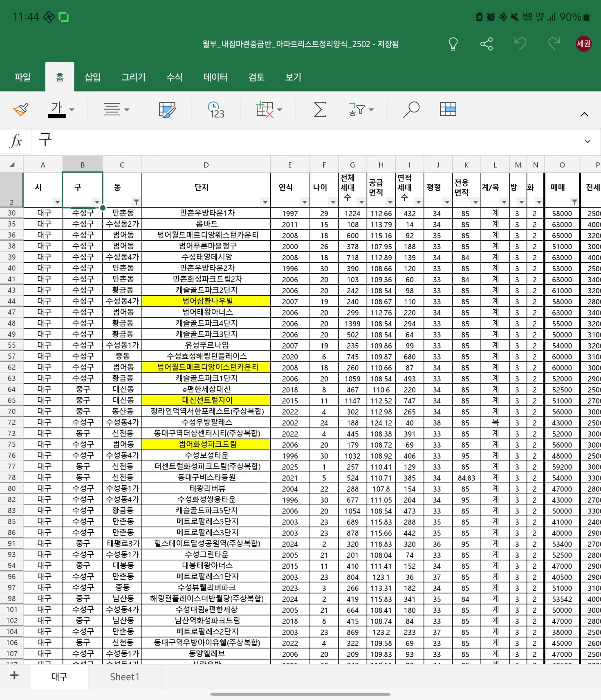This screenshot has width=601, height=700.
Task: Open filter dropdown for 연식 column
Action: 305,202
